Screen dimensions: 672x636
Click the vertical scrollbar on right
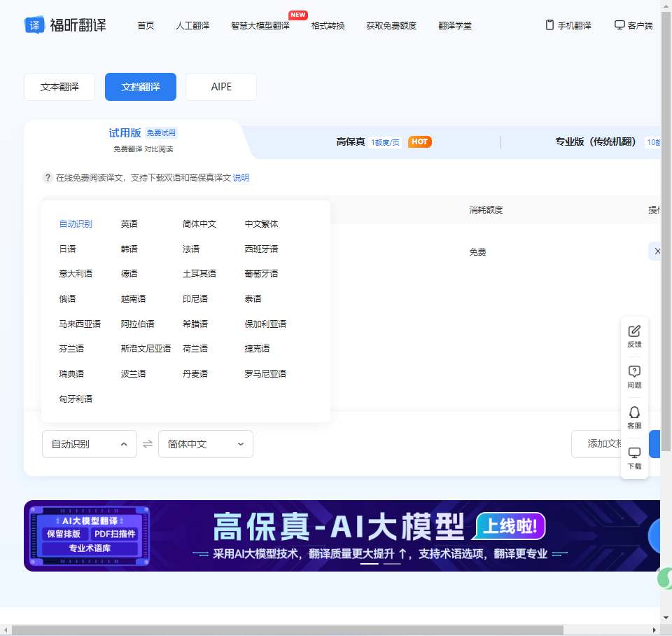pyautogui.click(x=666, y=232)
